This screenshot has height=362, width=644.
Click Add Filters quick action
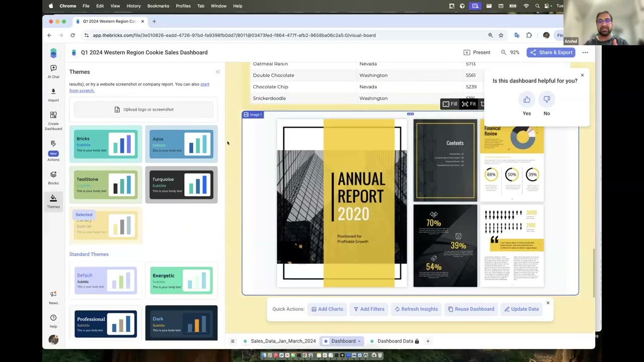(369, 309)
